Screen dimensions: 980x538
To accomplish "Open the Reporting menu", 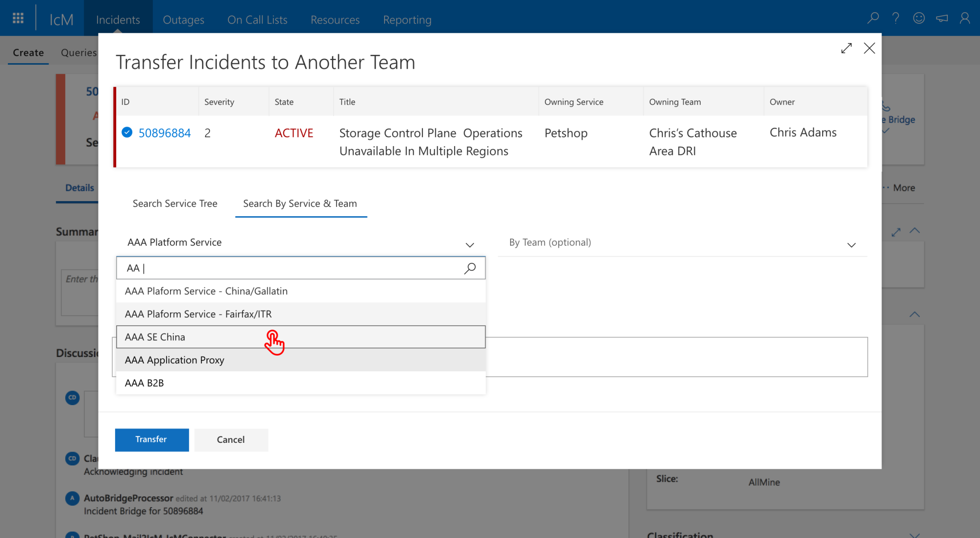I will 407,20.
